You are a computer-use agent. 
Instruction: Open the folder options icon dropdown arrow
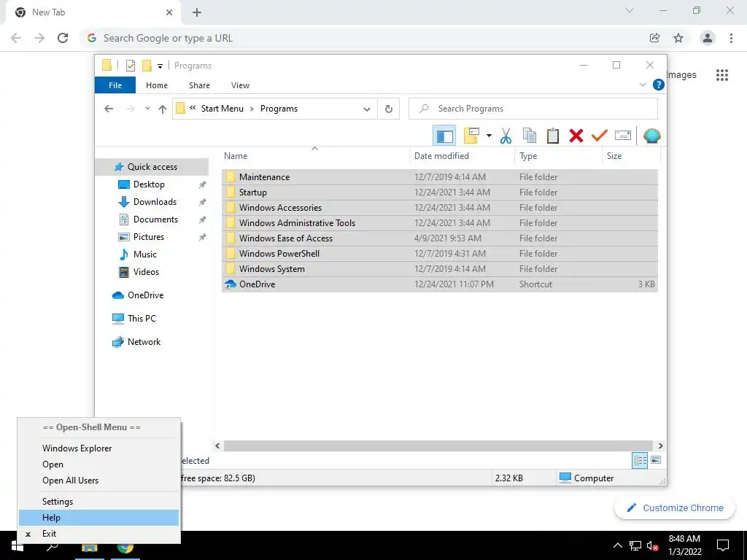click(489, 136)
